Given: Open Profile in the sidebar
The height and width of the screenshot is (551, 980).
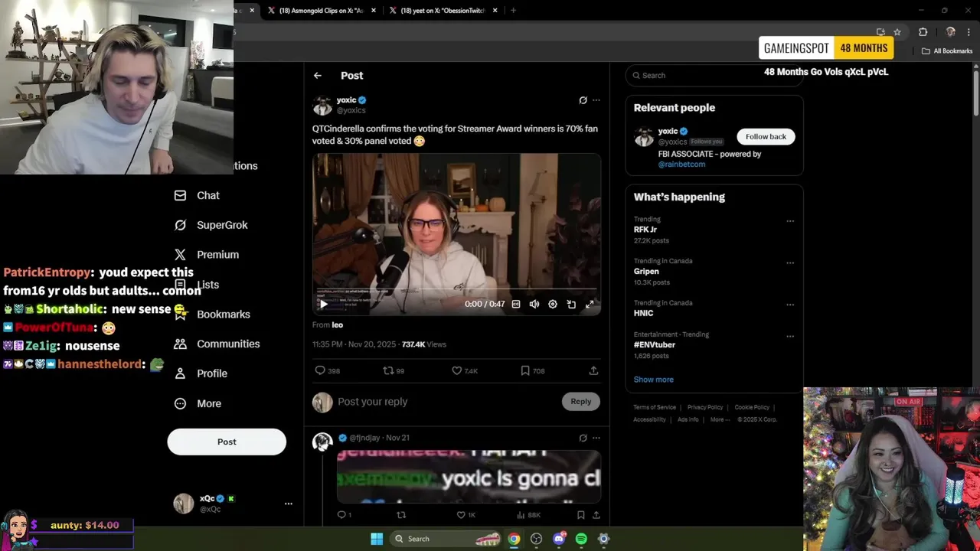Looking at the screenshot, I should point(201,373).
